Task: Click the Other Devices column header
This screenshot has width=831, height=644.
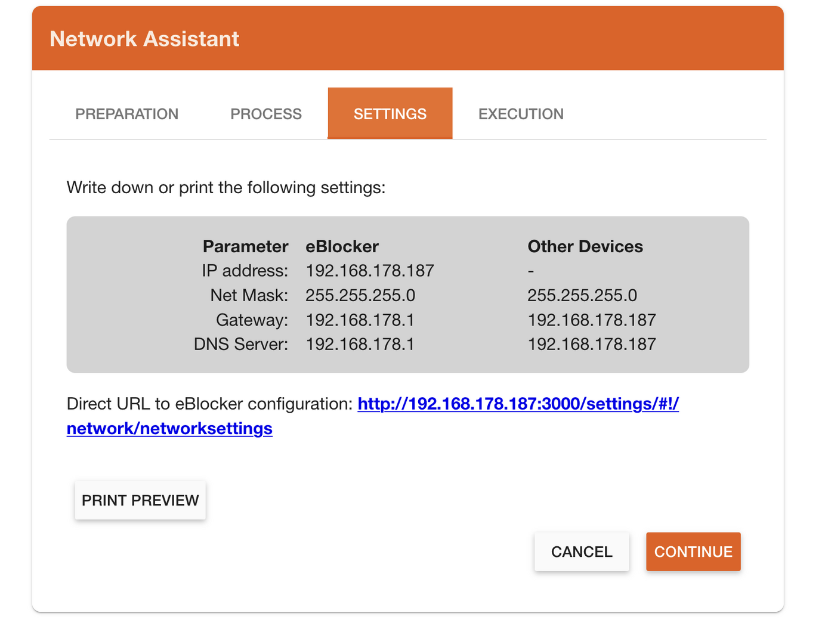Action: point(585,246)
